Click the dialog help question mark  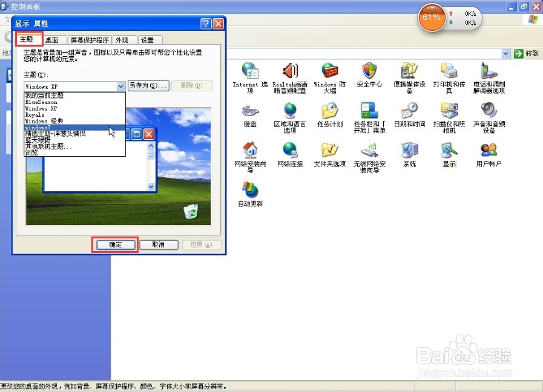(206, 24)
